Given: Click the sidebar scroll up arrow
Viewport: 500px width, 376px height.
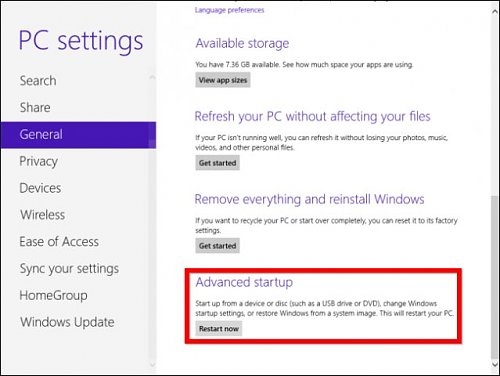Looking at the screenshot, I should point(152,78).
